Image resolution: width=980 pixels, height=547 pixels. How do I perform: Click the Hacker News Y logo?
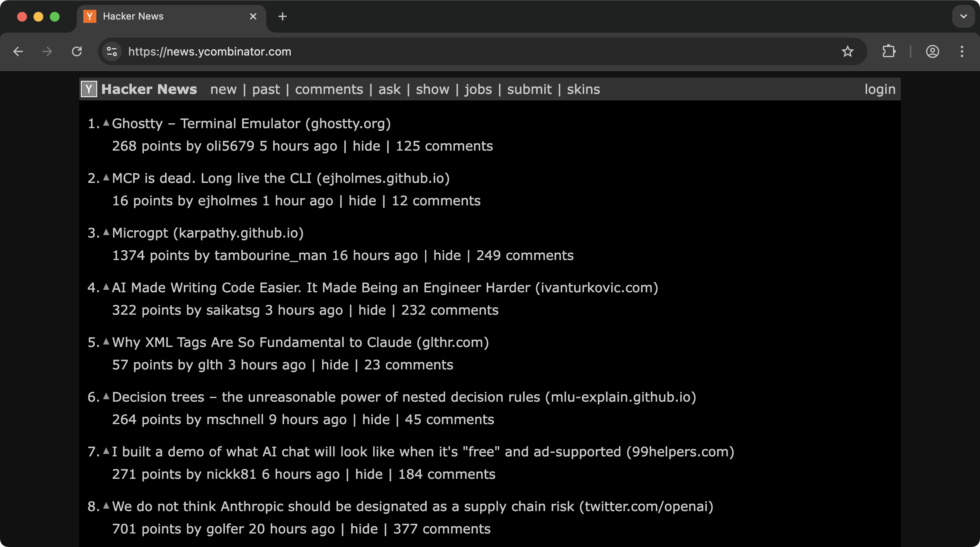(89, 89)
